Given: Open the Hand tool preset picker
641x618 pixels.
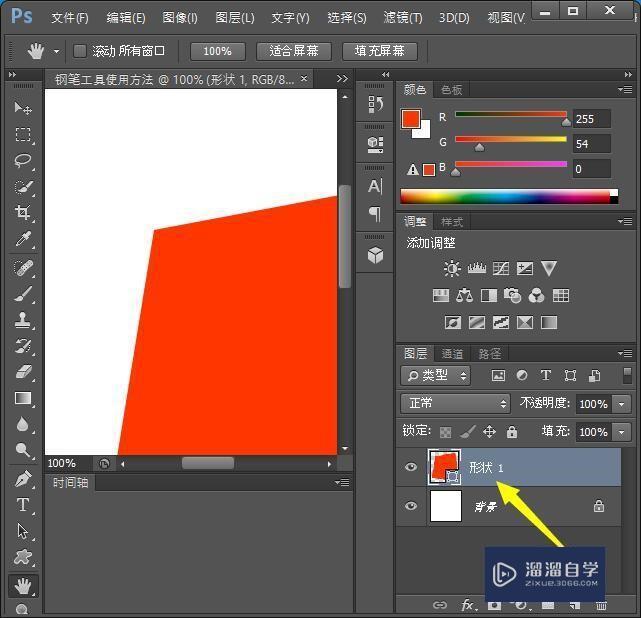Looking at the screenshot, I should click(56, 52).
